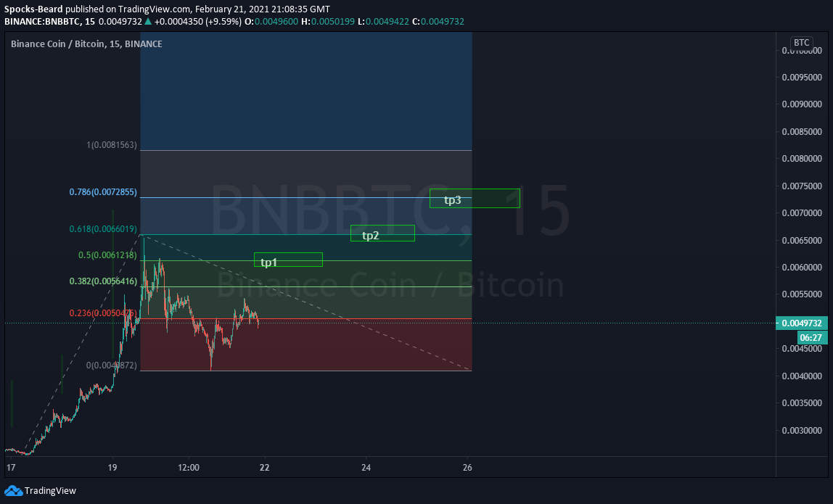Viewport: 833px width, 504px height.
Task: Click the 0.618(0.0066019) Fibonacci level label
Action: pos(103,229)
